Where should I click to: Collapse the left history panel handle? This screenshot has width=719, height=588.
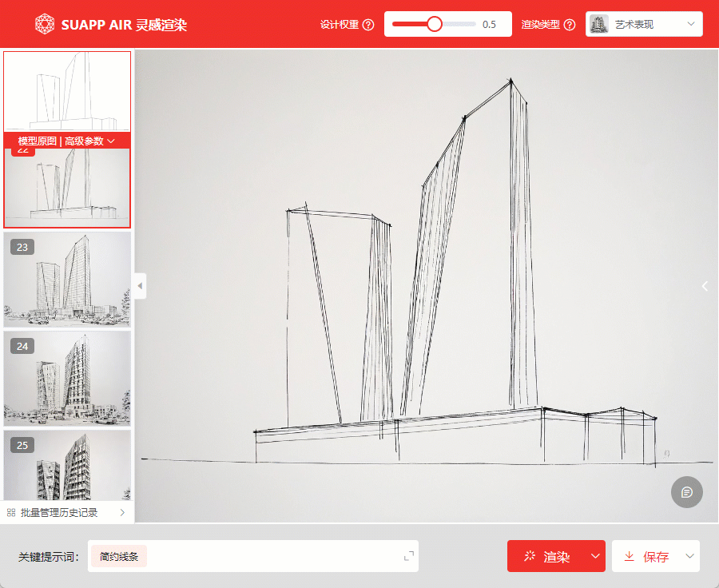(x=141, y=285)
